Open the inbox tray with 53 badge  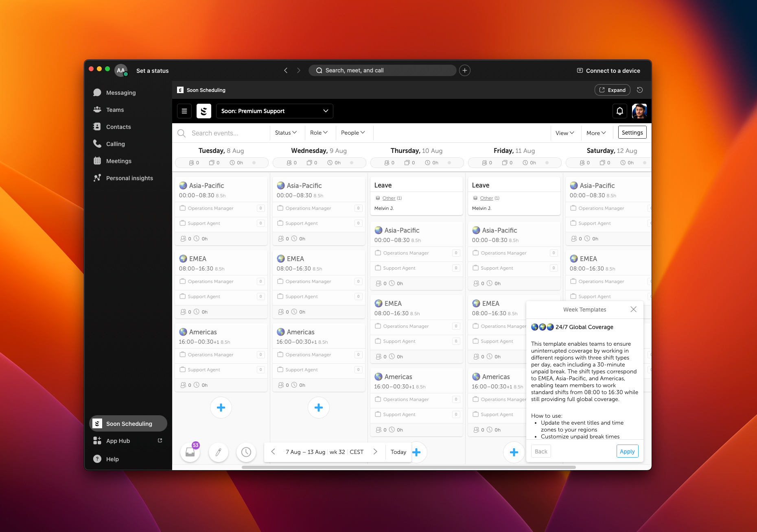pyautogui.click(x=190, y=452)
